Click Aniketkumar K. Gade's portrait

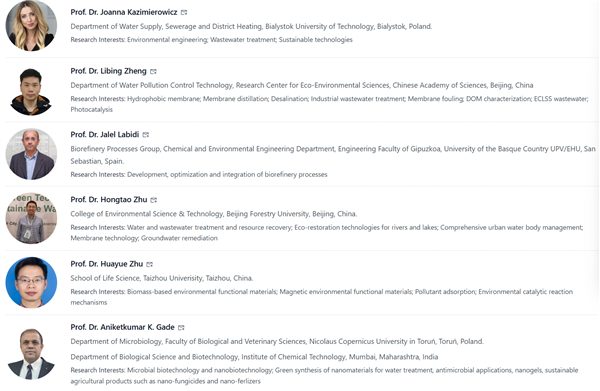[31, 354]
